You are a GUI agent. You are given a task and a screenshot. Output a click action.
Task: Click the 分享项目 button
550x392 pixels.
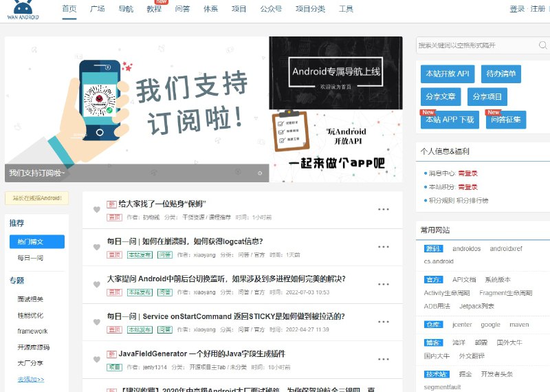point(487,96)
